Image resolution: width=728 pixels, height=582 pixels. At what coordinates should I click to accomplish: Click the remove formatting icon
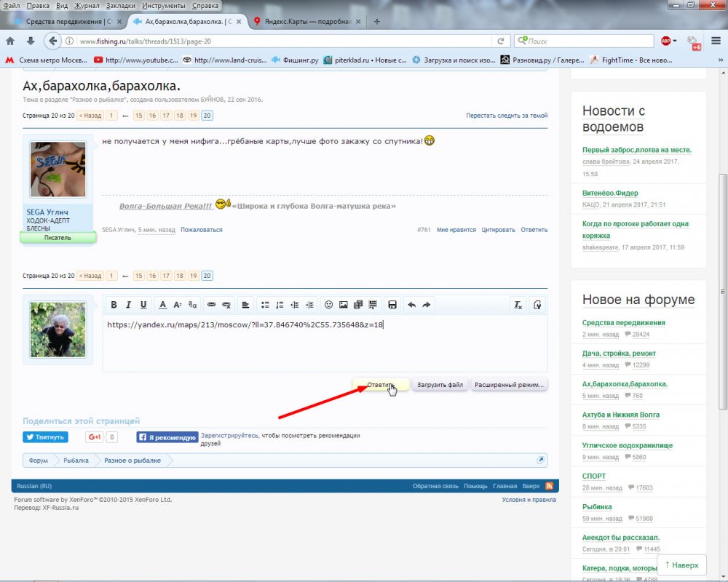[x=518, y=305]
